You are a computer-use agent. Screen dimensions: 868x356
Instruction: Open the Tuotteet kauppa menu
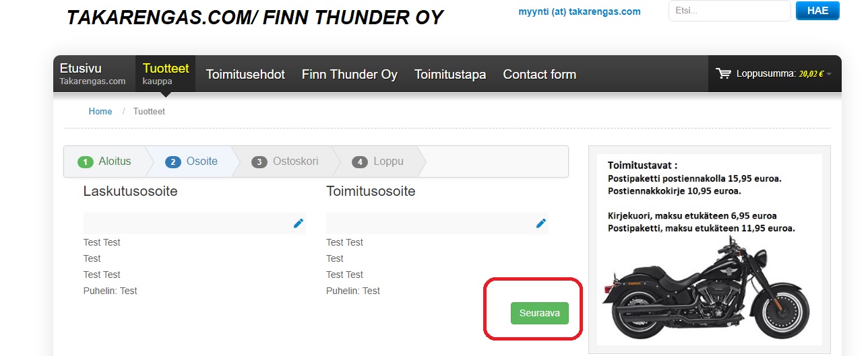[x=166, y=74]
